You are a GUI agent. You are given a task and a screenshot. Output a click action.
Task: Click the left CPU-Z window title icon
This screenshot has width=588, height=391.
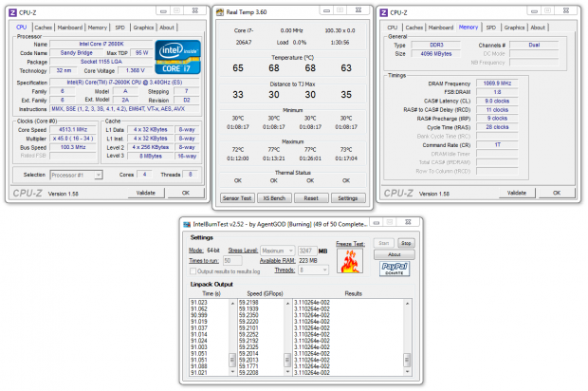[x=12, y=12]
